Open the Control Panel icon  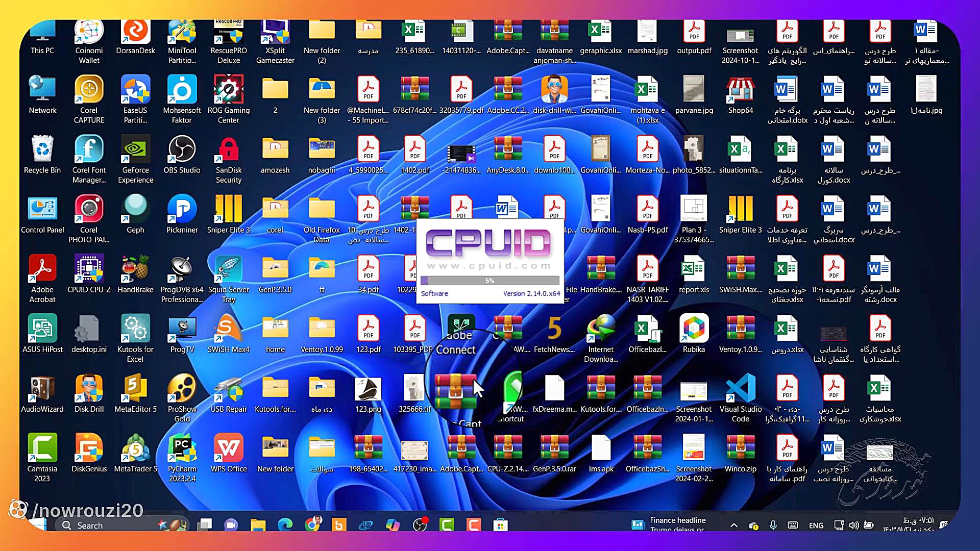click(42, 214)
